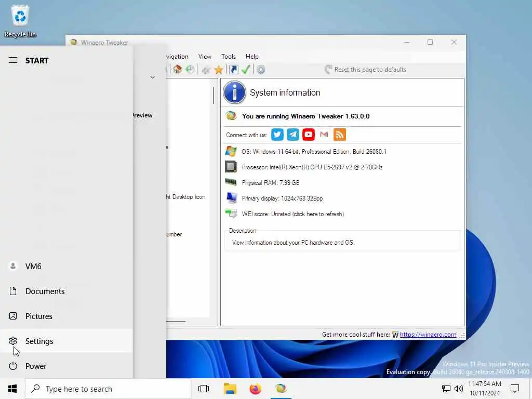Image resolution: width=532 pixels, height=399 pixels.
Task: Click the processor chip icon
Action: [231, 167]
